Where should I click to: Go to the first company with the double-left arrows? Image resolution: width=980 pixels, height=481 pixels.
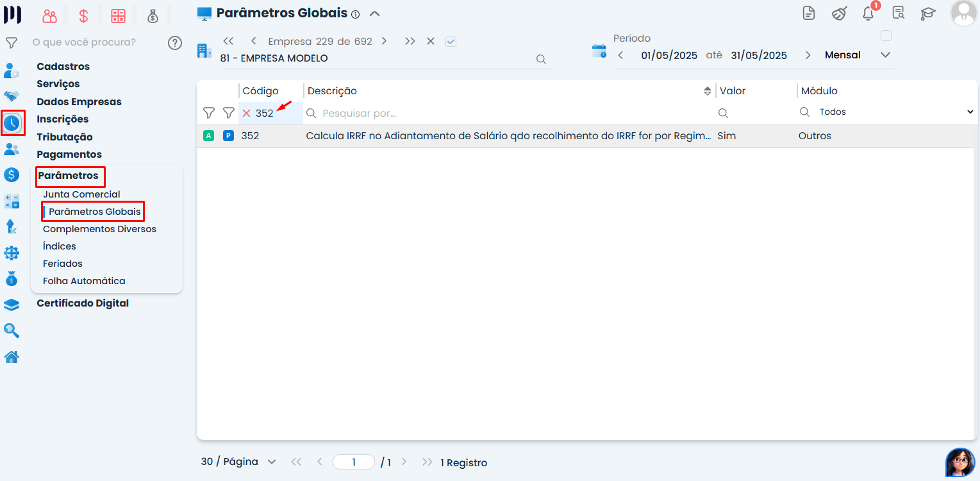pyautogui.click(x=228, y=41)
